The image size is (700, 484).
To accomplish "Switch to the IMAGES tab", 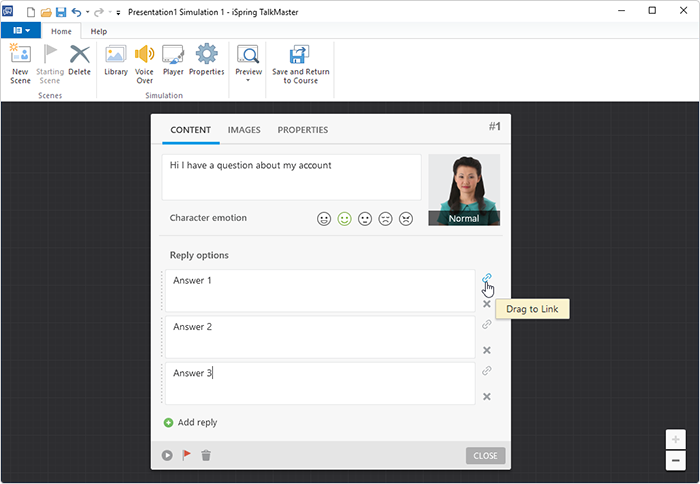I will [244, 130].
